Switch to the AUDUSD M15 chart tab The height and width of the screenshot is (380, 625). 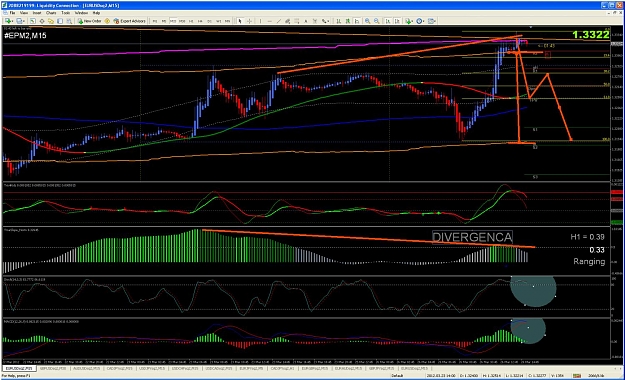click(86, 369)
